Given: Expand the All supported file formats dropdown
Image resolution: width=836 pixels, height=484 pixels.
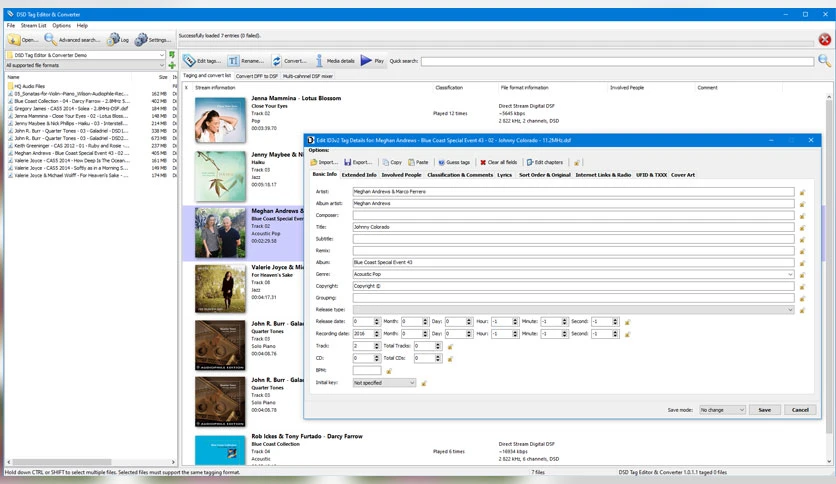Looking at the screenshot, I should point(162,65).
